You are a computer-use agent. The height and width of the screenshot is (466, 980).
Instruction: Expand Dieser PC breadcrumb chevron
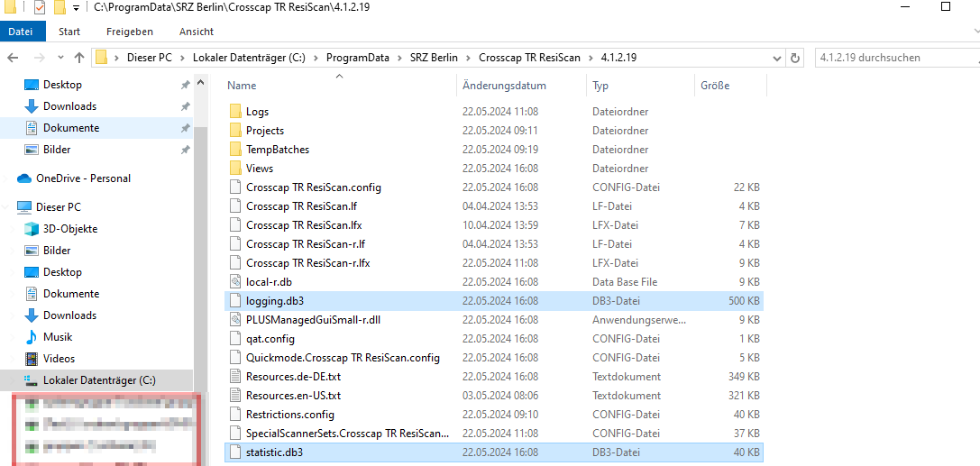tap(182, 58)
